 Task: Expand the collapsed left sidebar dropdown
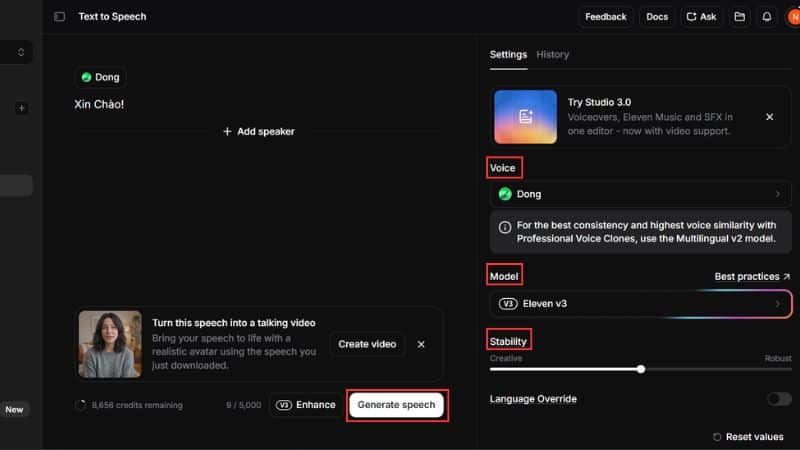[16, 52]
